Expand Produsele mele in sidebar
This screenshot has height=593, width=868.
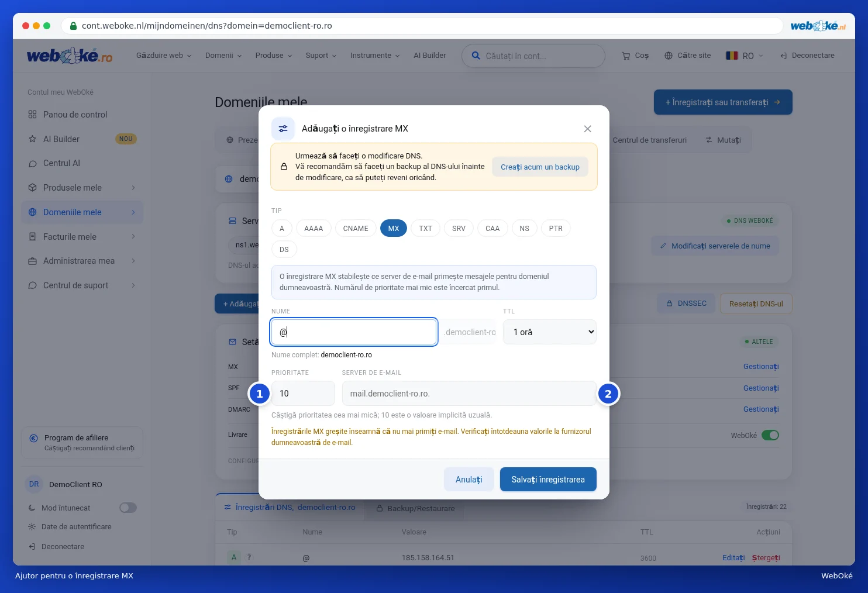click(82, 188)
